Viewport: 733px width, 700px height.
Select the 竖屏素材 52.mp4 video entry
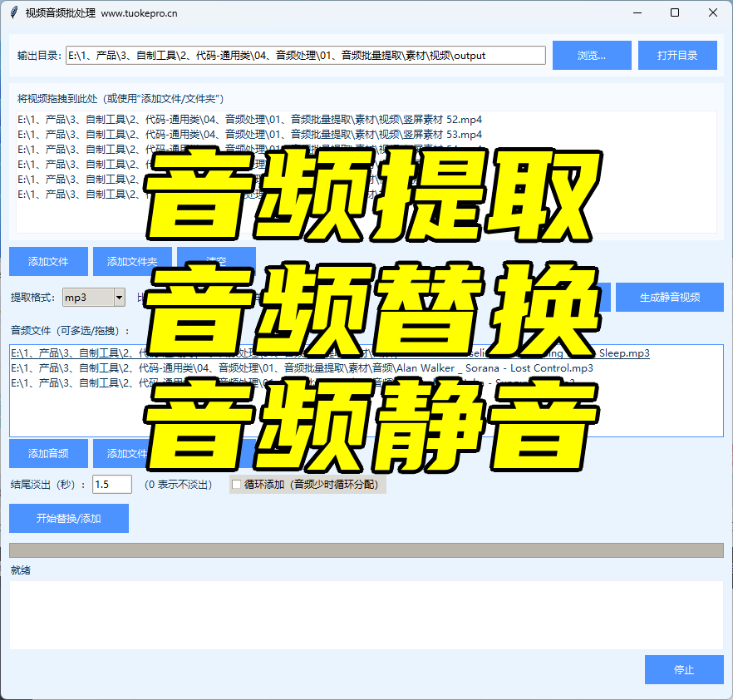(x=249, y=120)
